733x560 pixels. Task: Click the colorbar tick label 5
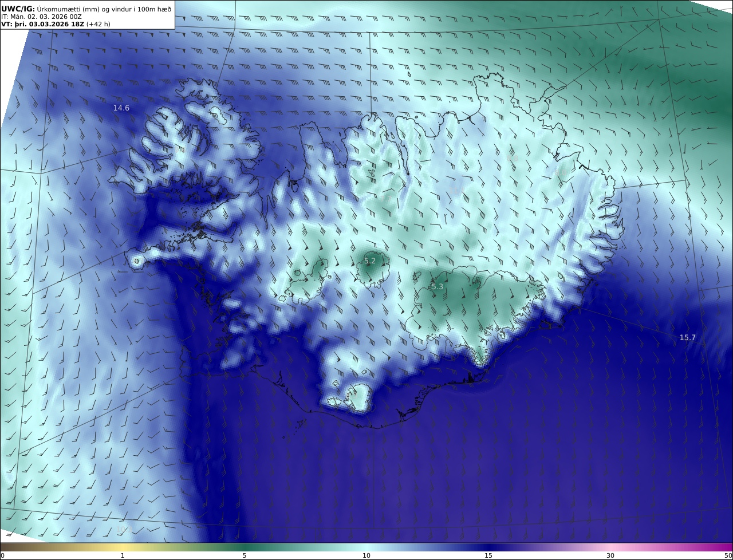[x=245, y=555]
